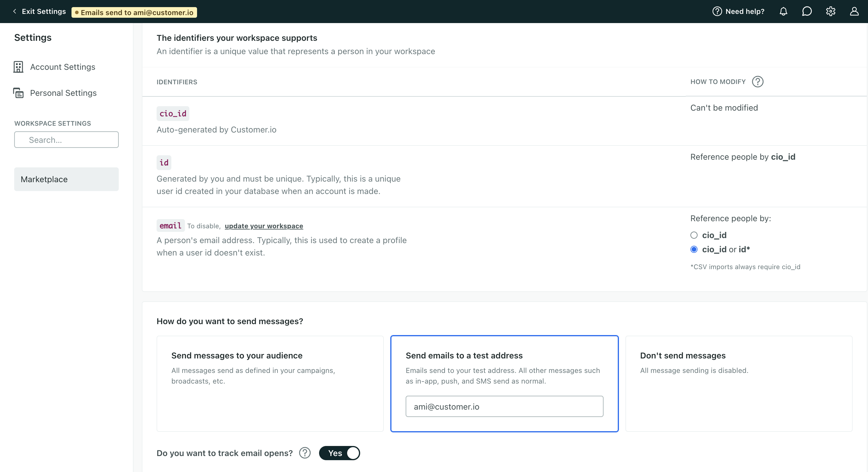Select Marketplace in workspace settings
Viewport: 868px width, 472px height.
click(66, 179)
